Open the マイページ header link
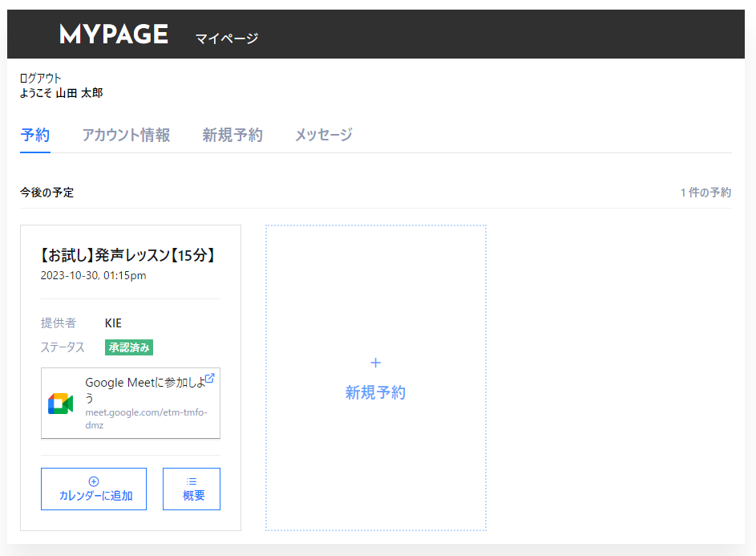 (227, 38)
